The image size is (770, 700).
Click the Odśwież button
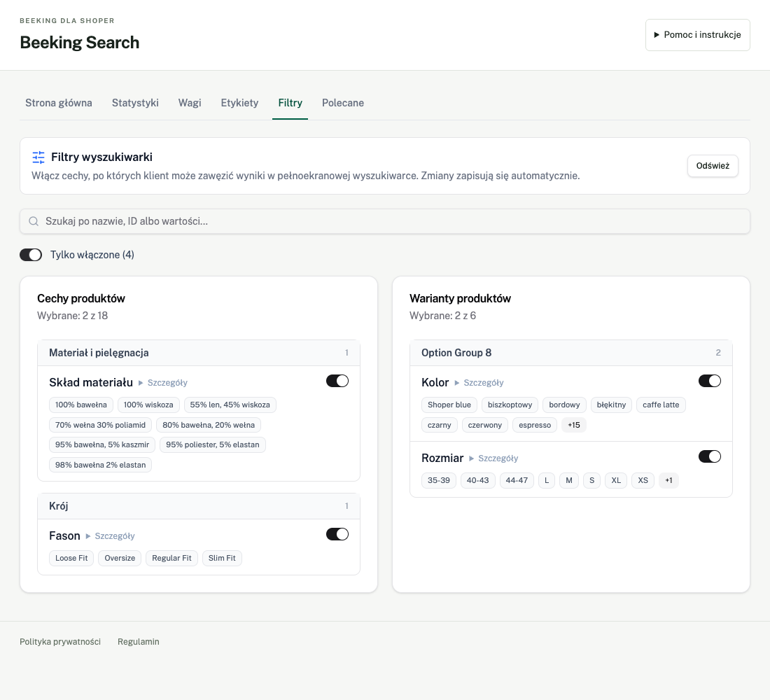[x=713, y=165]
